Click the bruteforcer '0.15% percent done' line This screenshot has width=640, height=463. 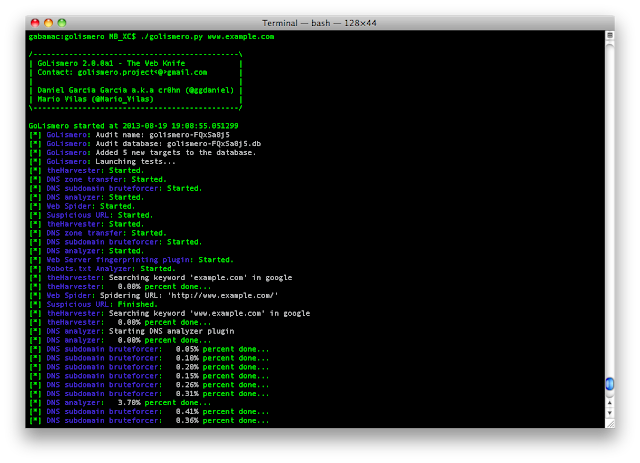click(x=149, y=376)
